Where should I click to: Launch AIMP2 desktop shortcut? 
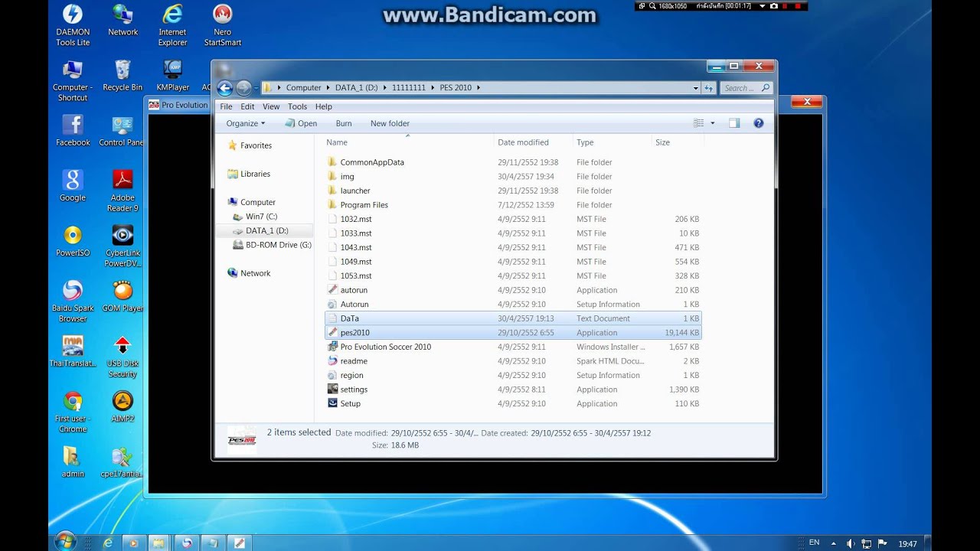(122, 406)
